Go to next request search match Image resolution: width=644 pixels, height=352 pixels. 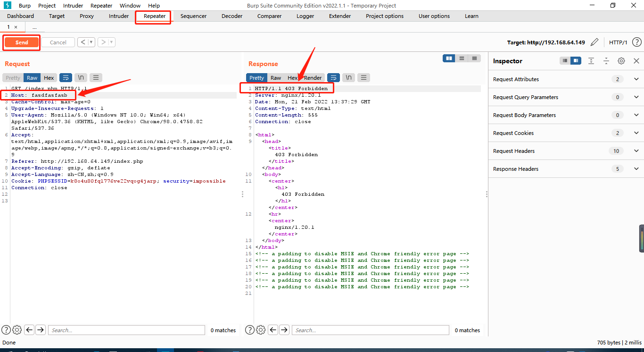(x=41, y=330)
